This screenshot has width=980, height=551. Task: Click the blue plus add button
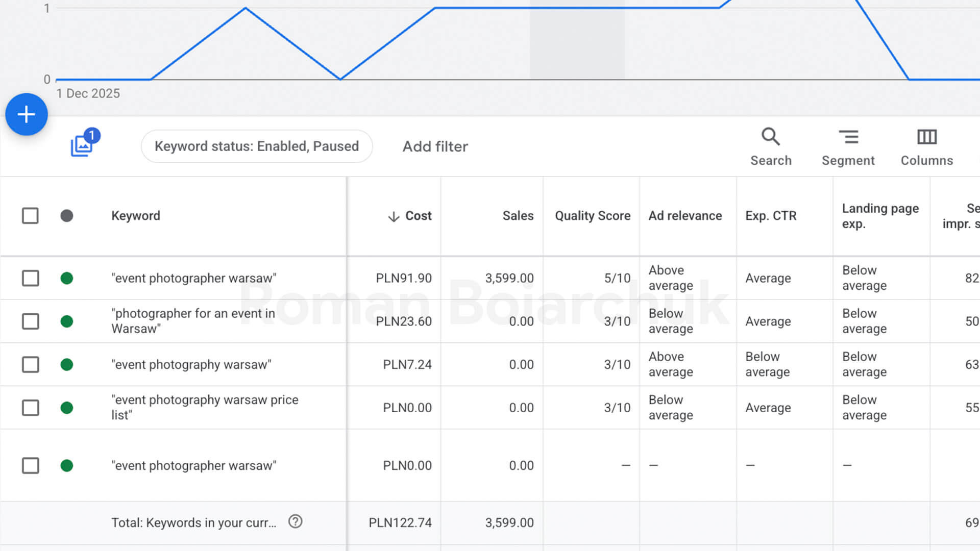tap(27, 114)
